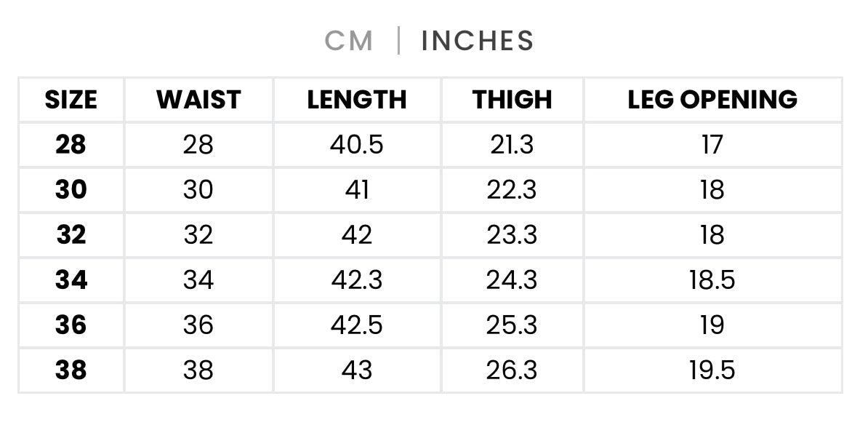Select size 36 row label

coord(71,325)
